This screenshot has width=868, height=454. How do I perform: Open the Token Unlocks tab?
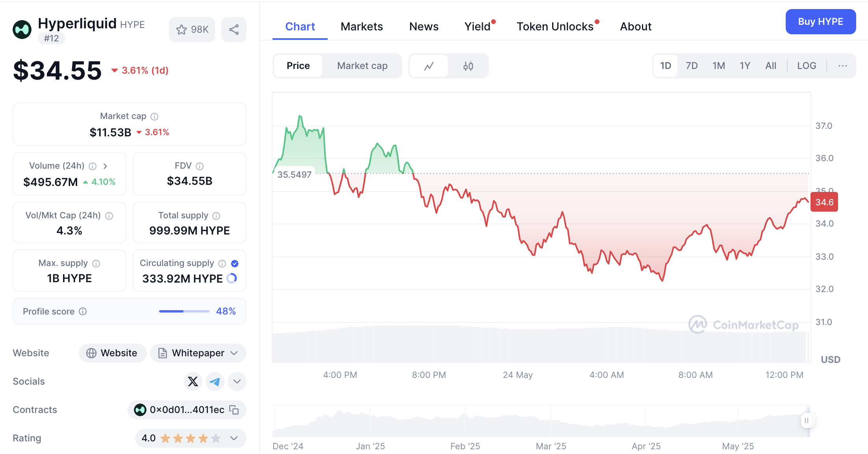point(555,26)
